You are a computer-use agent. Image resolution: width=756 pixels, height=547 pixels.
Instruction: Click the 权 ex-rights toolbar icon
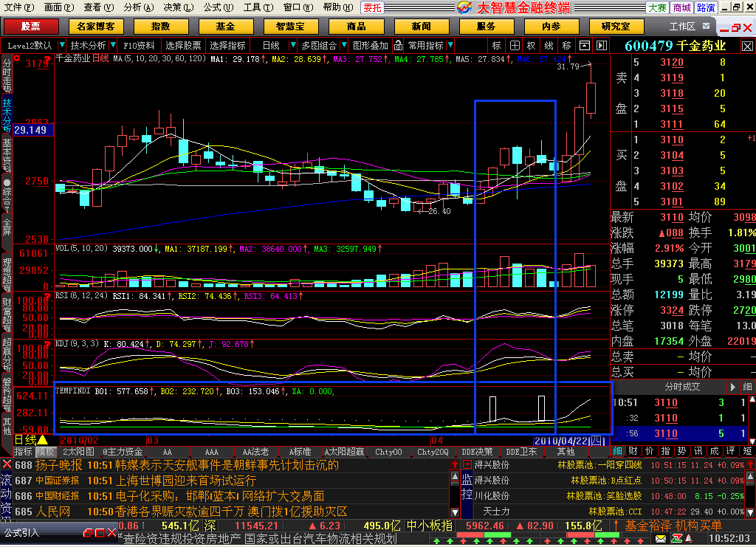[x=530, y=46]
